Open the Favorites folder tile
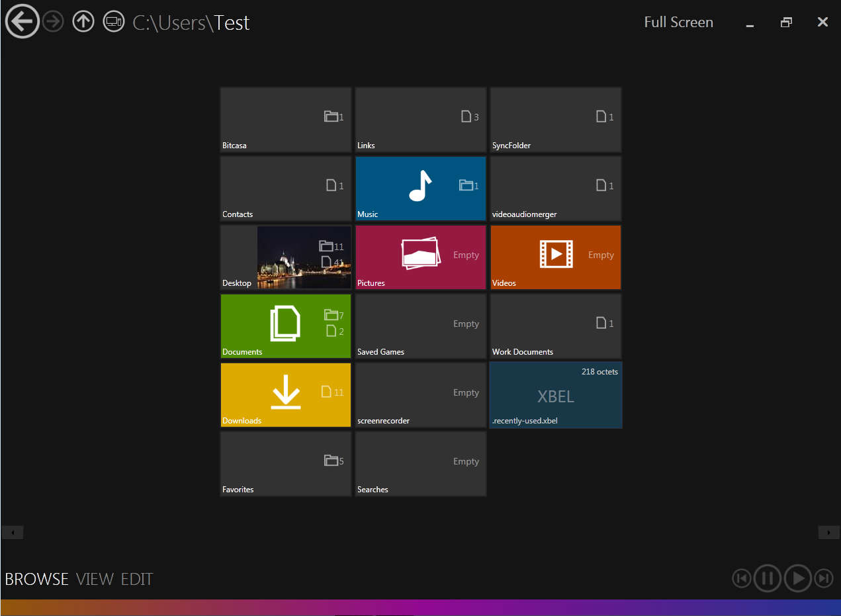841x616 pixels. point(286,464)
